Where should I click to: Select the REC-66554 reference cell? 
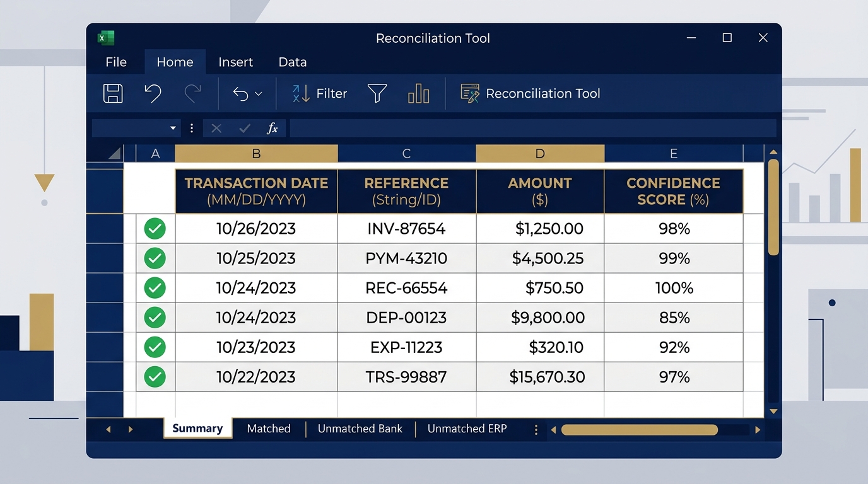(407, 288)
